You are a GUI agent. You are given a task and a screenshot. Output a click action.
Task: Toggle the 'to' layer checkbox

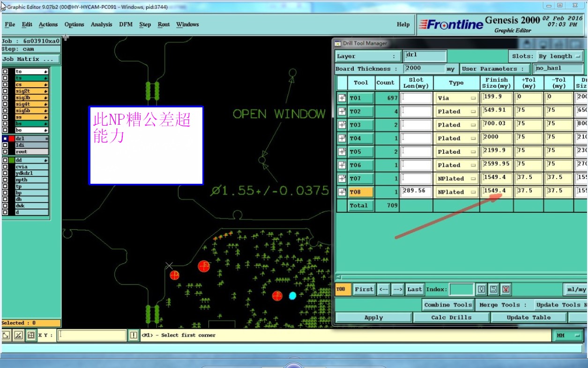[5, 71]
